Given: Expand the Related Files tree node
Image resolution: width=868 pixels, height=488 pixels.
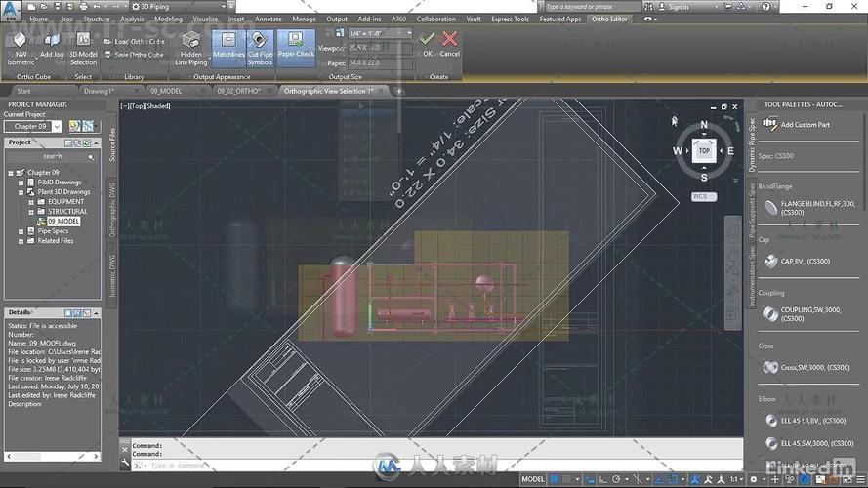Looking at the screenshot, I should click(x=21, y=241).
